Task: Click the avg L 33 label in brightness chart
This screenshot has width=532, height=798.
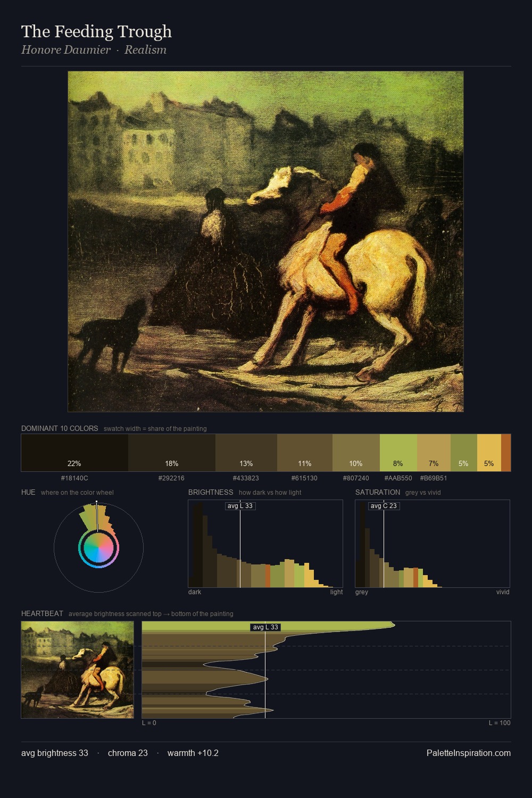Action: [240, 506]
